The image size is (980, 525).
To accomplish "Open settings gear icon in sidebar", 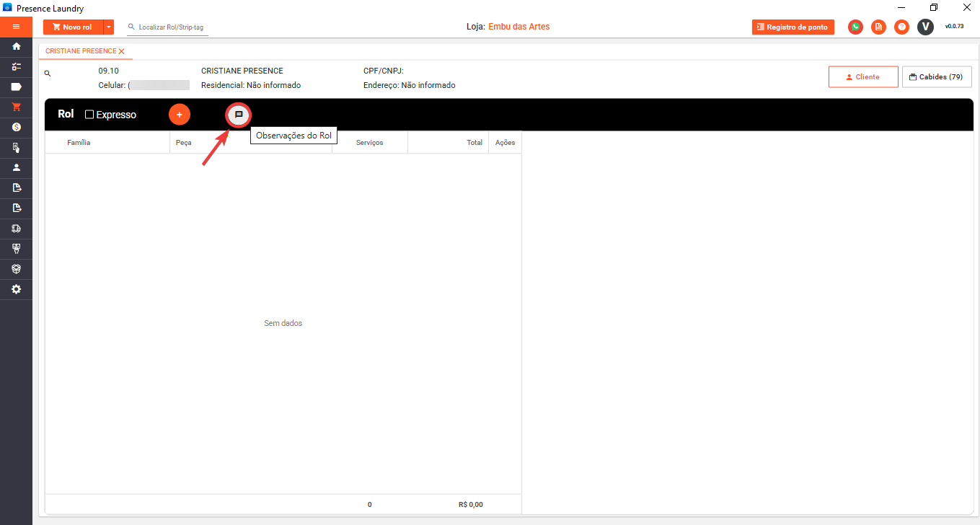I will (16, 289).
